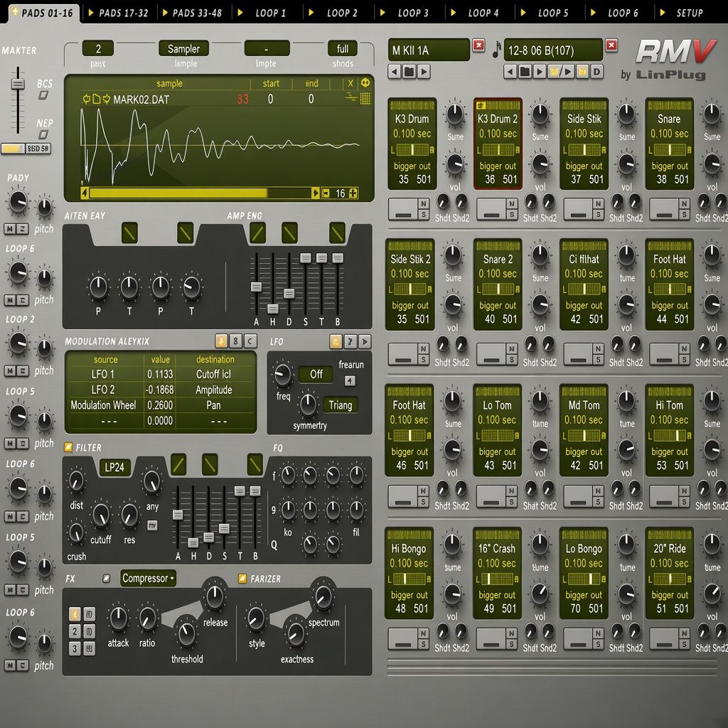This screenshot has height=728, width=728.
Task: Open the Sampler module type selector
Action: [x=183, y=49]
